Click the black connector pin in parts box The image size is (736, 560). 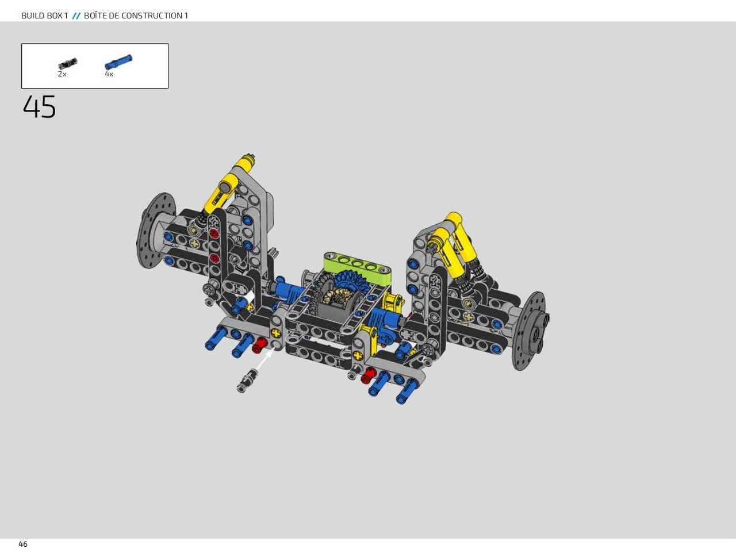(67, 63)
